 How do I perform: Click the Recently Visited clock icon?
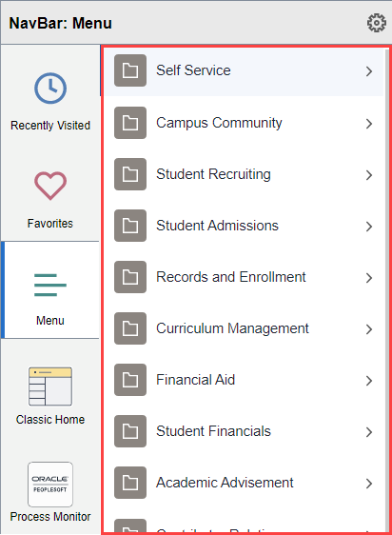click(50, 88)
